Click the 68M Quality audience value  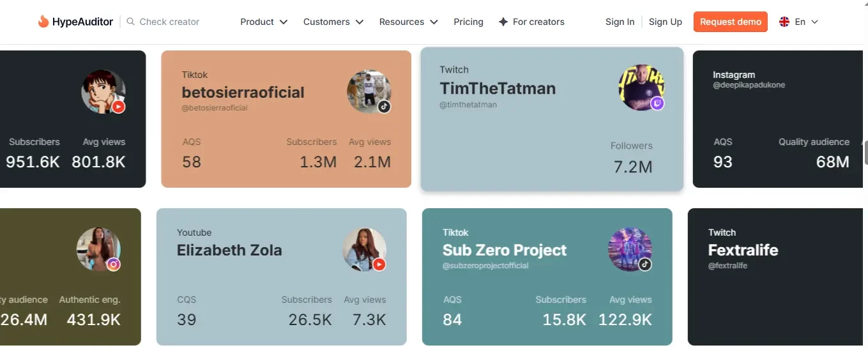click(x=833, y=162)
